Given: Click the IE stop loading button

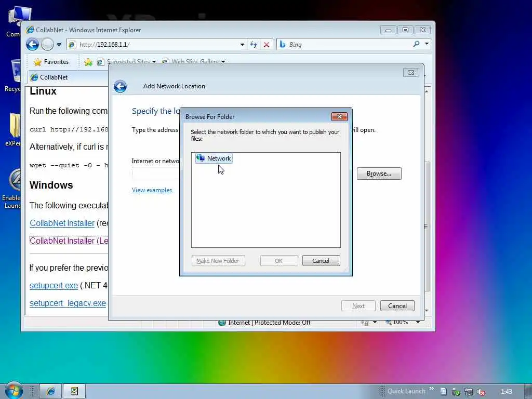Looking at the screenshot, I should (x=267, y=45).
